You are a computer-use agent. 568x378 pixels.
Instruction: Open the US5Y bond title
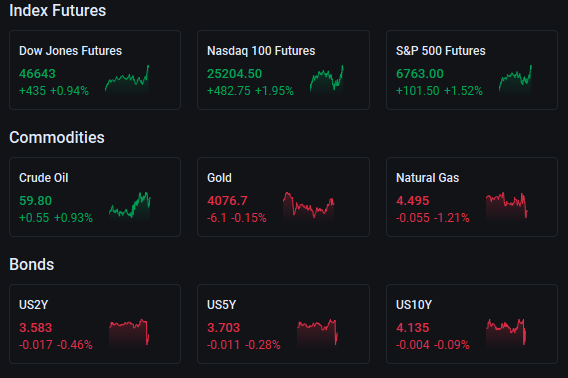pos(221,305)
